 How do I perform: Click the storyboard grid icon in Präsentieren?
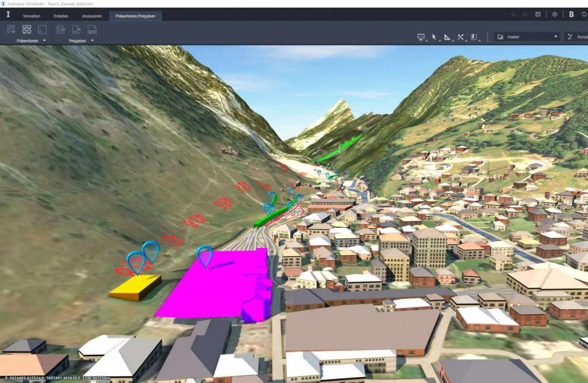pyautogui.click(x=26, y=29)
